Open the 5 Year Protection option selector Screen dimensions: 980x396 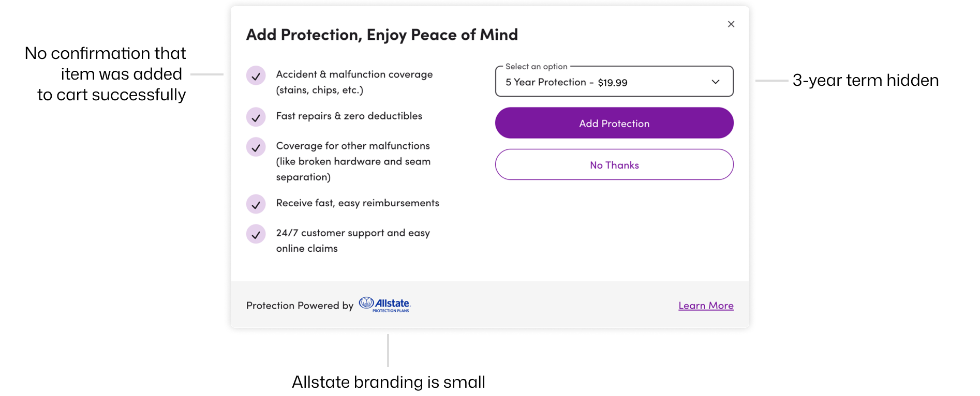click(614, 82)
